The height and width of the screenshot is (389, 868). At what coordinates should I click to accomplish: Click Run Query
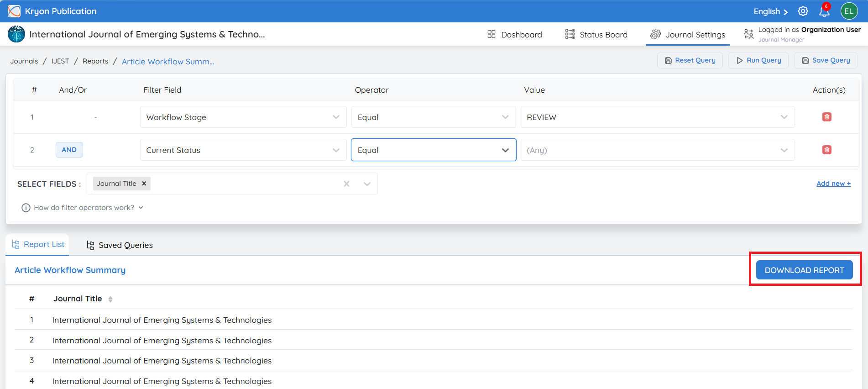point(758,60)
